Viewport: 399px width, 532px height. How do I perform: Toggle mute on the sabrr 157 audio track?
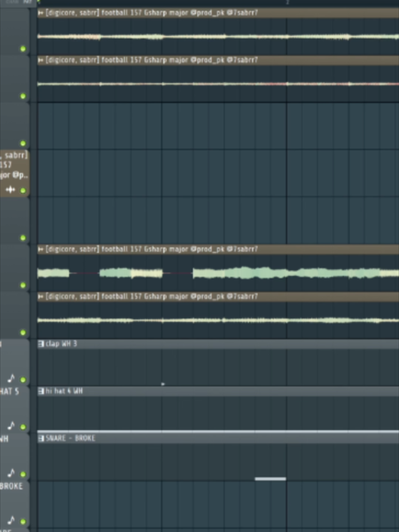click(x=23, y=190)
